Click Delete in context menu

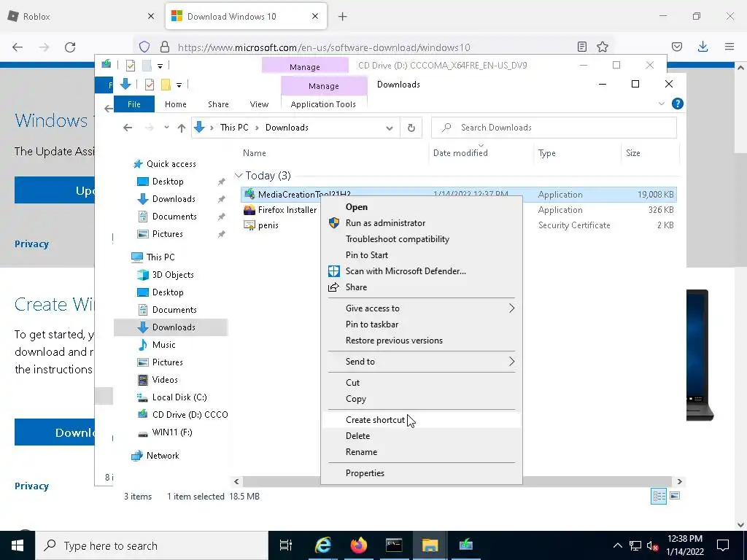pos(421,436)
